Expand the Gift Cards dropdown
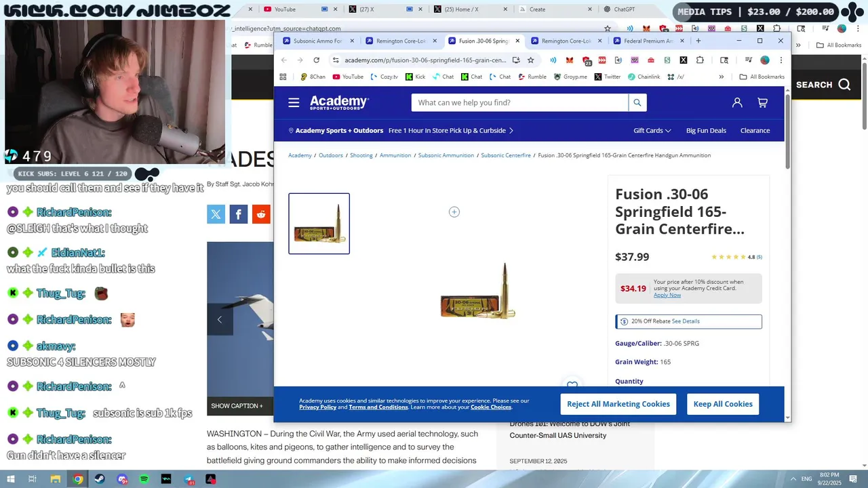The width and height of the screenshot is (868, 488). [652, 130]
